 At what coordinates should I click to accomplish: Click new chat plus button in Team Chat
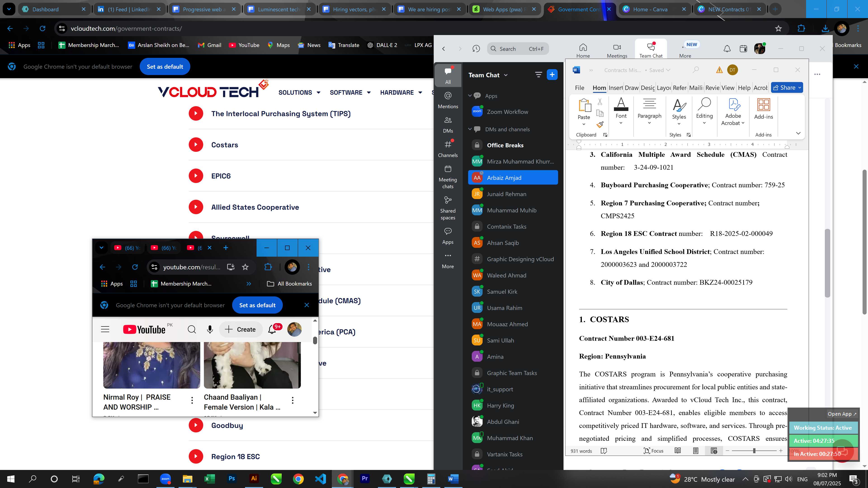pos(552,75)
